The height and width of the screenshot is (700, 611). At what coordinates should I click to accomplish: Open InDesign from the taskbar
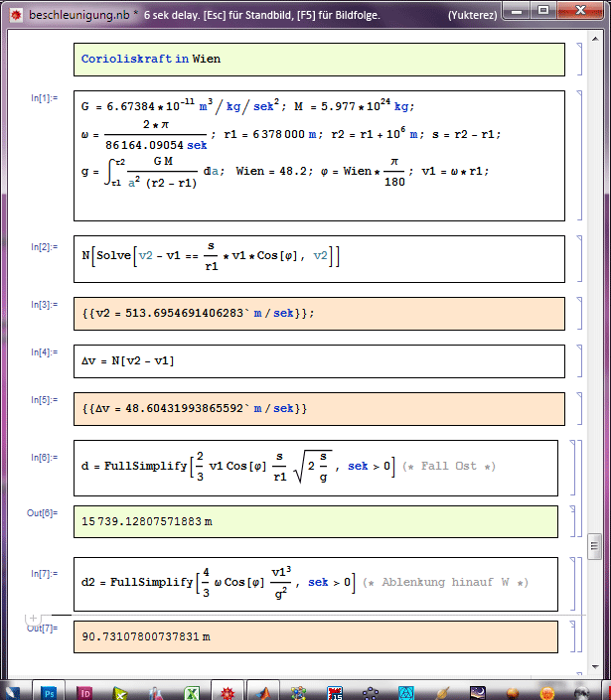pyautogui.click(x=84, y=693)
